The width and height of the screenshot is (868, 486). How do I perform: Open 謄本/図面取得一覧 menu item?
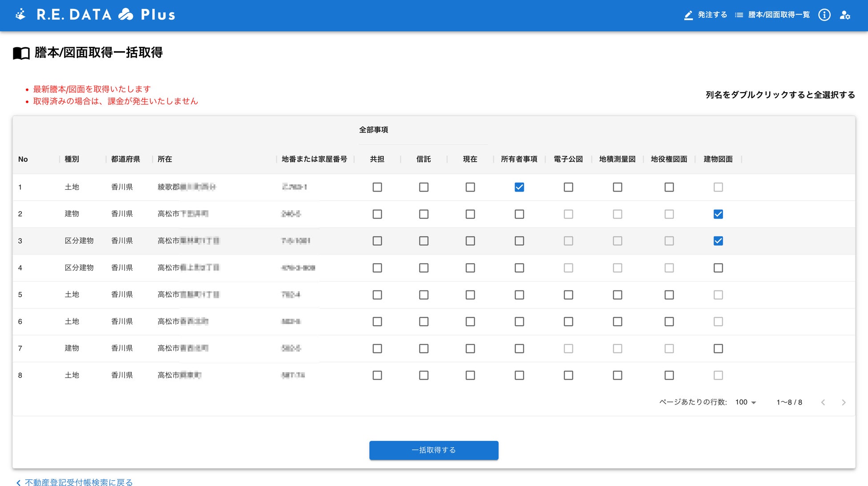pos(779,15)
